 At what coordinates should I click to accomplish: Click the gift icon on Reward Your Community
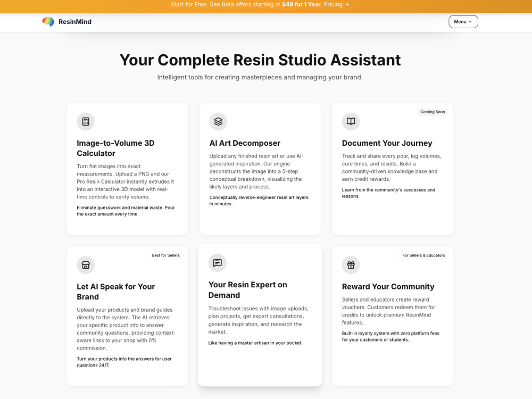pos(351,265)
